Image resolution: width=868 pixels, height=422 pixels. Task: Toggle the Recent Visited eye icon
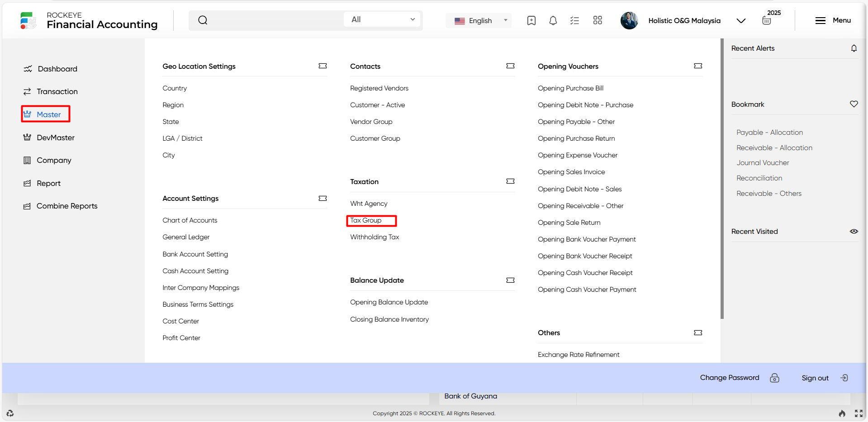pos(854,232)
